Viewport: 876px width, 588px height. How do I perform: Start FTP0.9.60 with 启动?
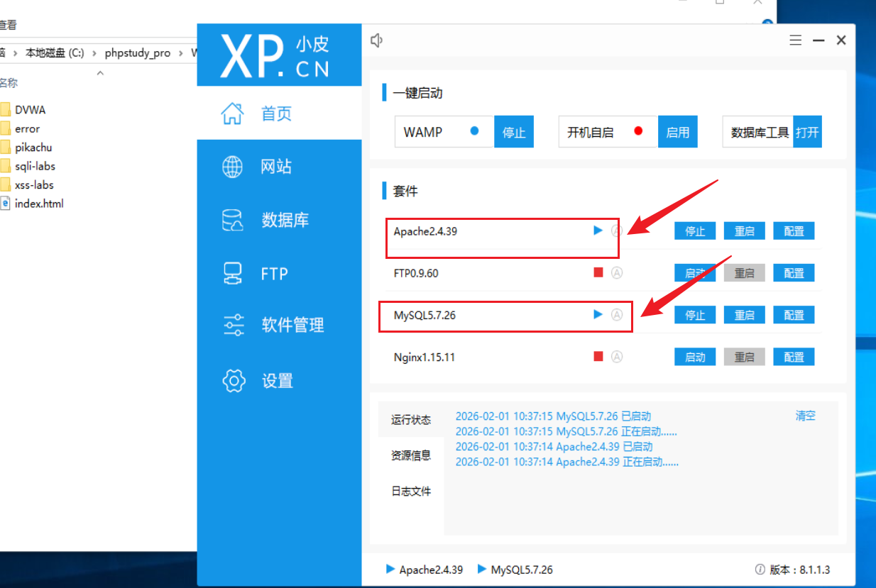point(695,272)
